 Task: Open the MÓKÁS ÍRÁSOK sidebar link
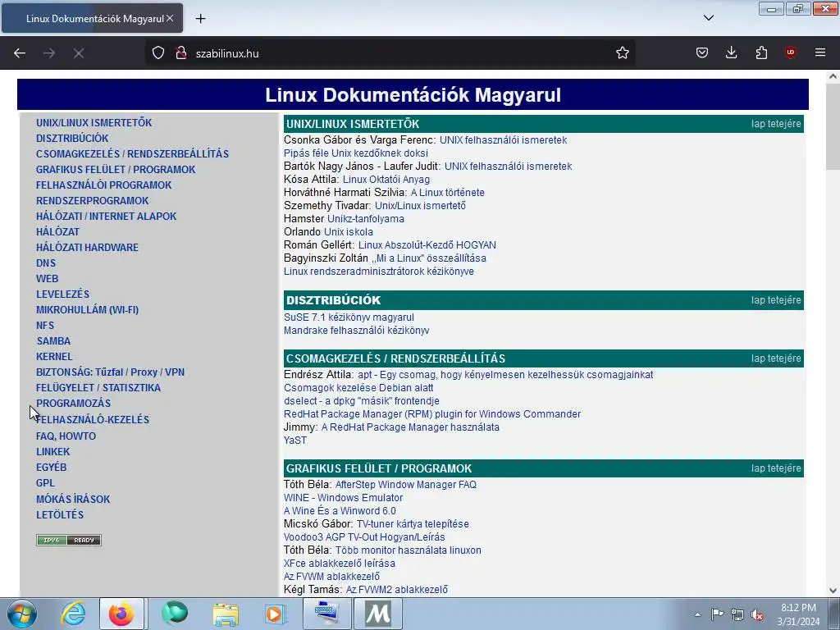pos(73,499)
